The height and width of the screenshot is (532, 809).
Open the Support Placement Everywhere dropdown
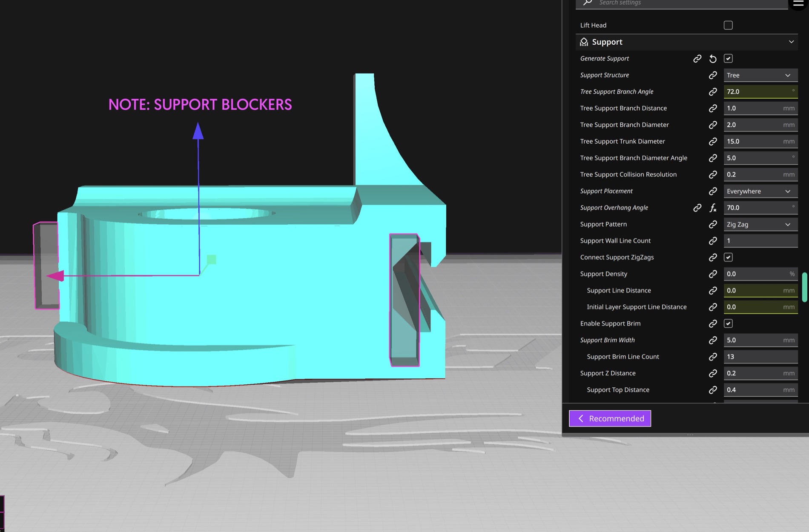[760, 191]
